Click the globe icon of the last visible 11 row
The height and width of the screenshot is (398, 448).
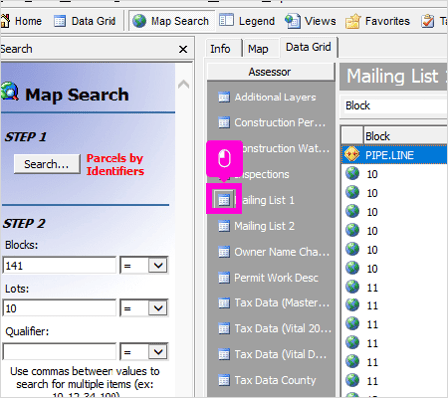tap(352, 380)
